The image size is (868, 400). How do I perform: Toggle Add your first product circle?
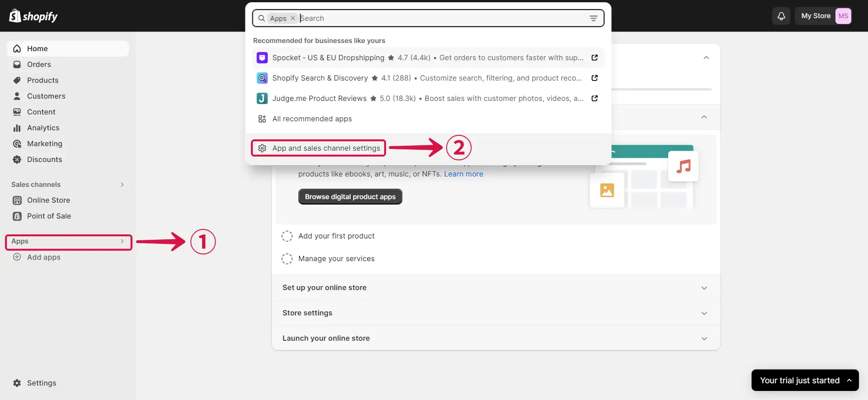tap(287, 236)
